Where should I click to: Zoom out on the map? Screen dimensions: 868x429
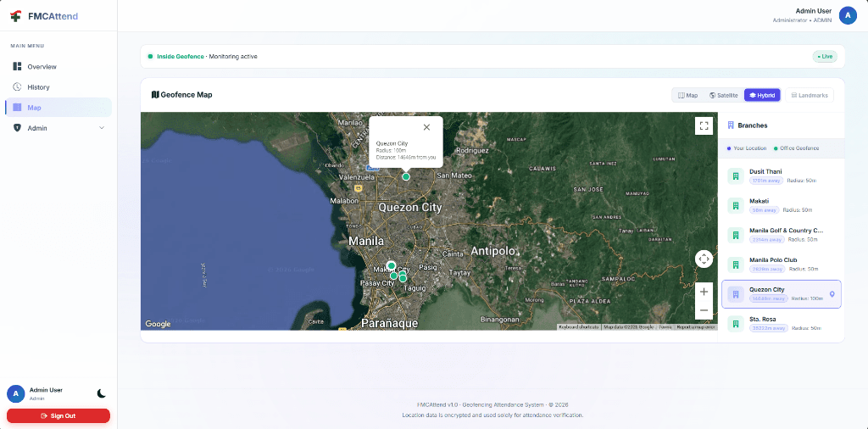click(704, 310)
